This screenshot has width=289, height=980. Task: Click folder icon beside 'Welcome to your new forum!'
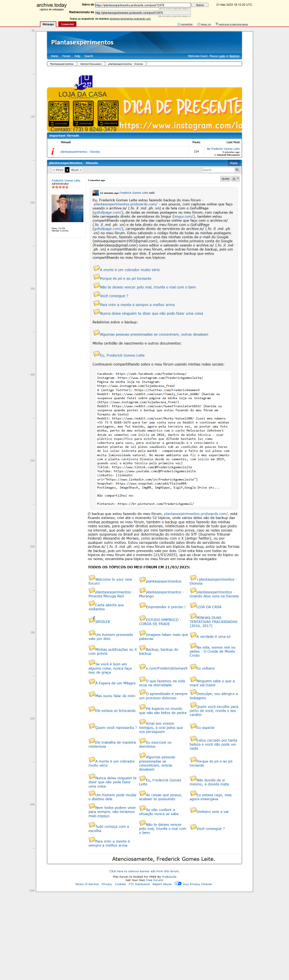coord(91,578)
